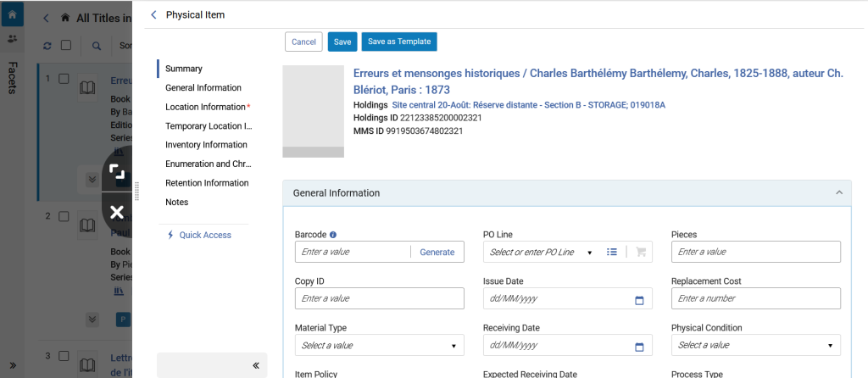
Task: Go to the Notes section
Action: pos(176,202)
